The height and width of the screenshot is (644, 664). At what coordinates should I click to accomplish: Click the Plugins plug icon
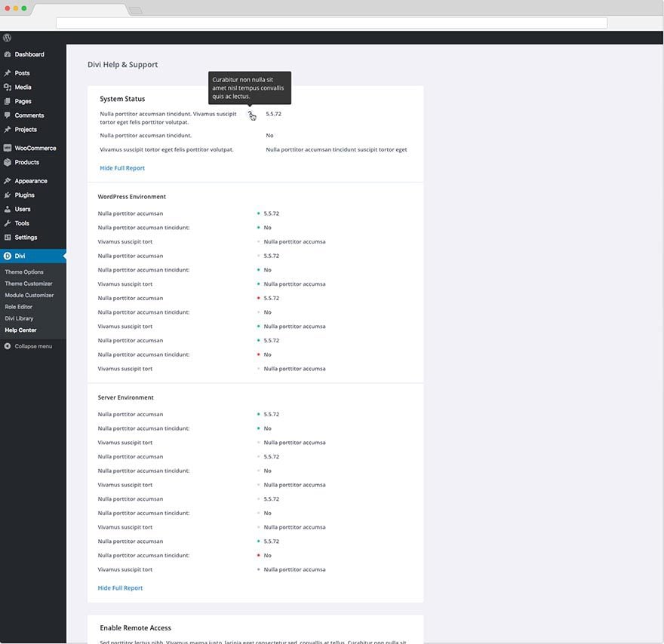[x=8, y=195]
